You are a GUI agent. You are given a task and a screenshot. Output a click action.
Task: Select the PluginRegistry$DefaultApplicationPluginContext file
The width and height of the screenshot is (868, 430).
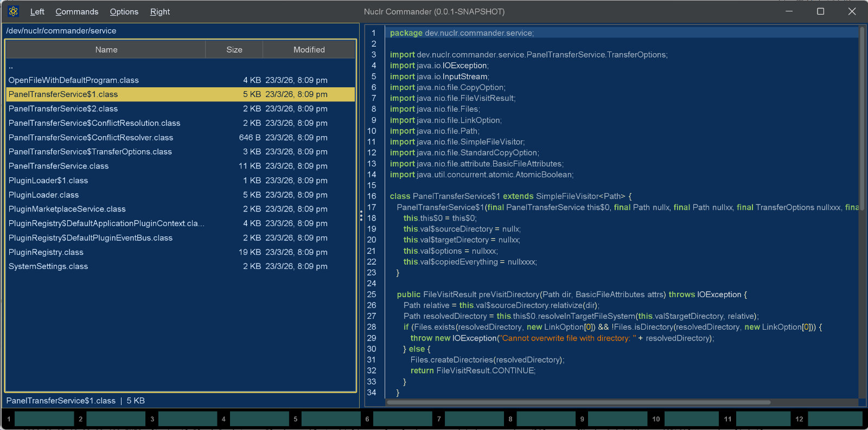[x=181, y=223]
